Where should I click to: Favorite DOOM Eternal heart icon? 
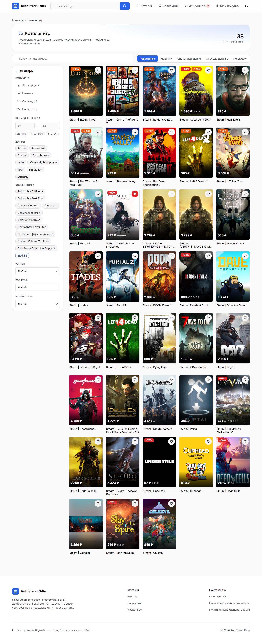172,256
